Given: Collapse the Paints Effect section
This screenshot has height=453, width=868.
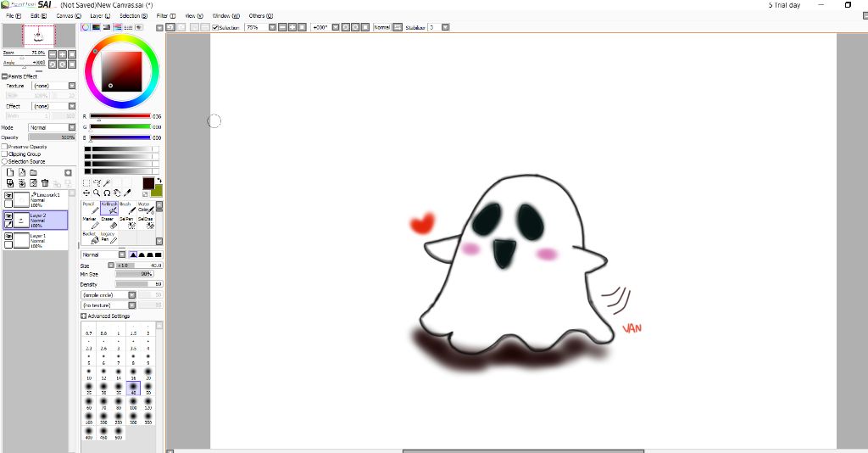Looking at the screenshot, I should pyautogui.click(x=4, y=76).
